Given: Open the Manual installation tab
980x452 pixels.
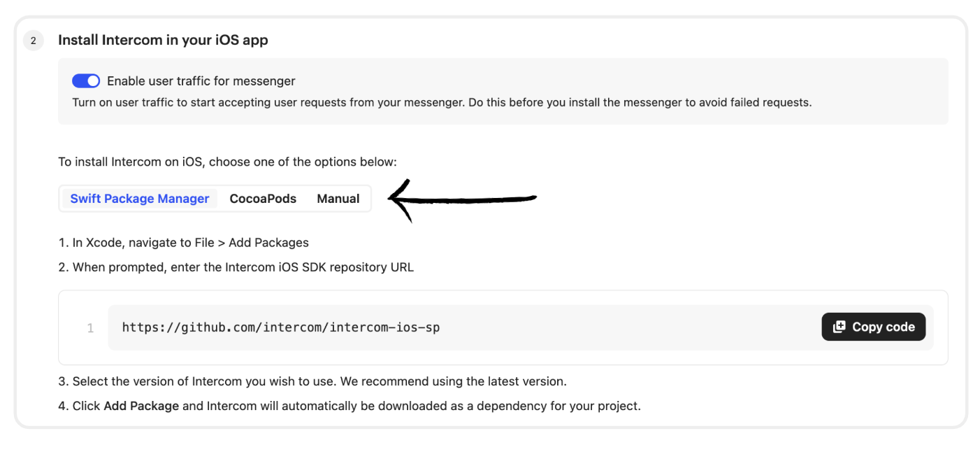Looking at the screenshot, I should (338, 199).
